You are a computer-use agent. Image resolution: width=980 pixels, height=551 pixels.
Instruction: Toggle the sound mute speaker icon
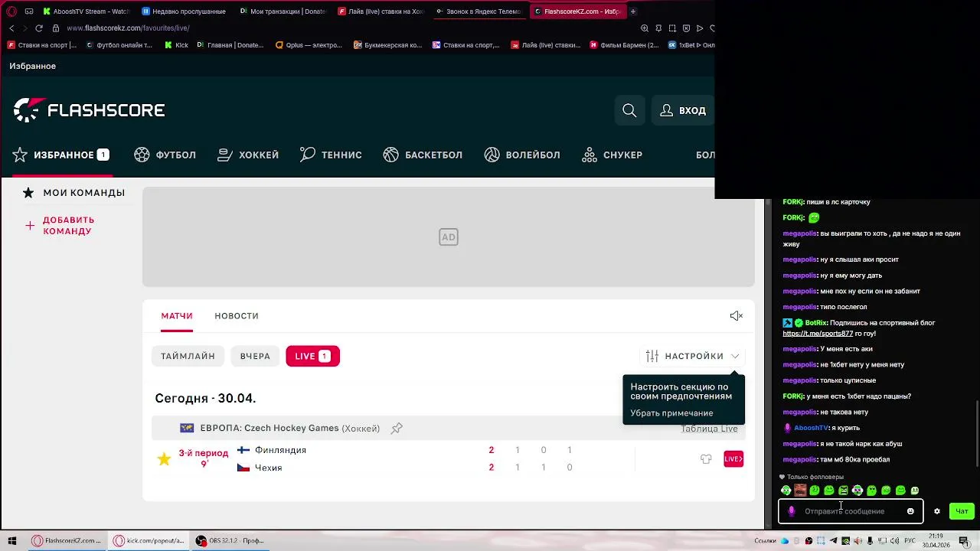pyautogui.click(x=737, y=315)
